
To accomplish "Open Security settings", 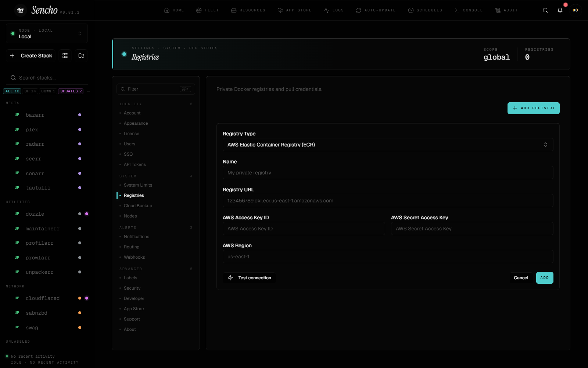I will (156, 288).
